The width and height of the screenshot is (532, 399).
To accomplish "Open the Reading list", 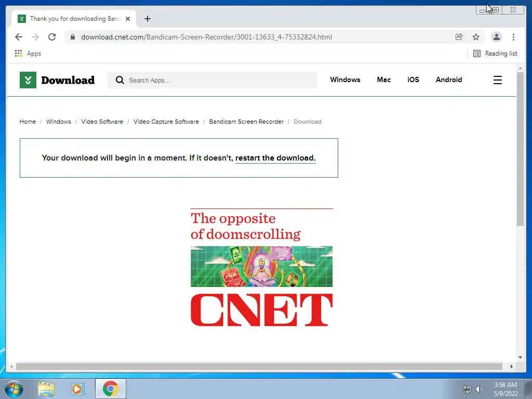I will 495,54.
